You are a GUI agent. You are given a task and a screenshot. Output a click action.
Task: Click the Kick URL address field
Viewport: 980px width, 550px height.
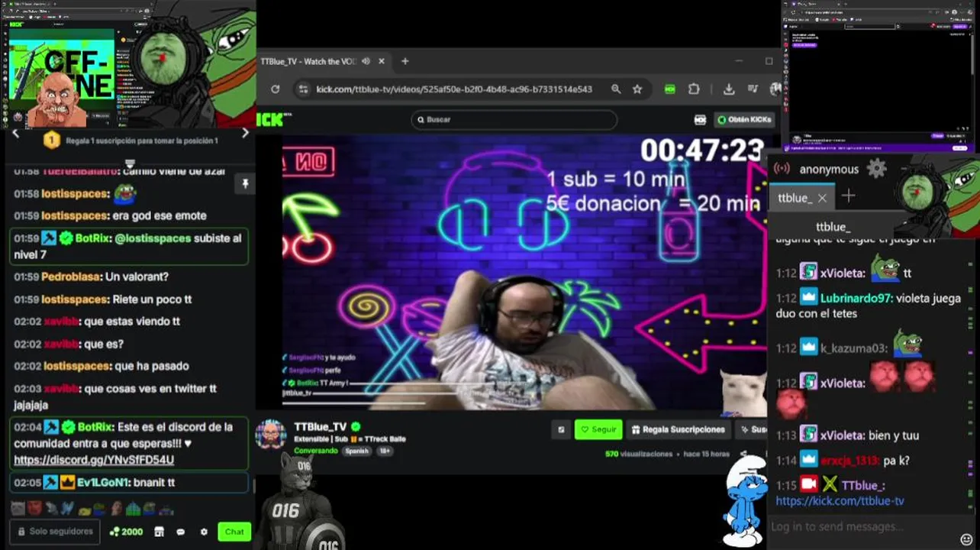point(454,89)
